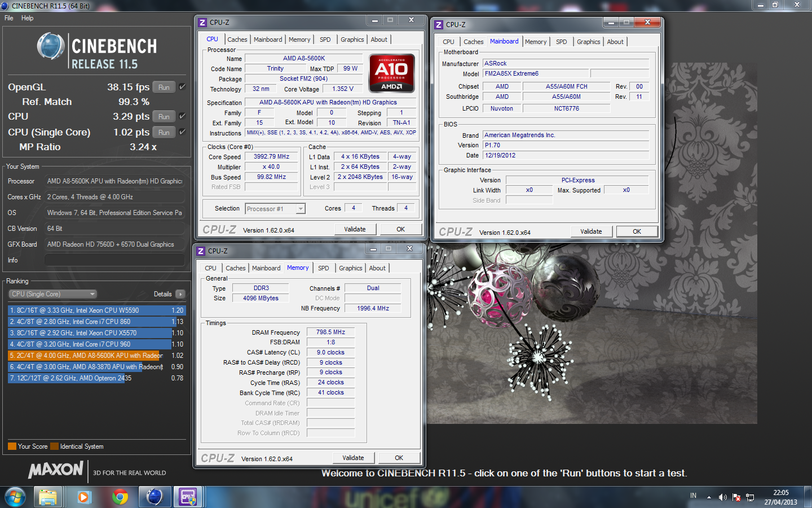This screenshot has height=508, width=812.
Task: Click the CPU-Z title icon in the Mainboard window
Action: [439, 25]
